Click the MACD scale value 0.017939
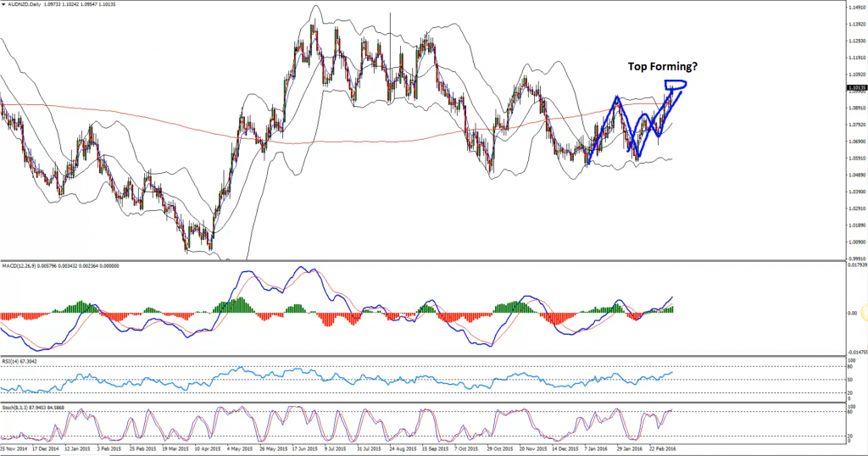The height and width of the screenshot is (456, 868). pyautogui.click(x=858, y=265)
